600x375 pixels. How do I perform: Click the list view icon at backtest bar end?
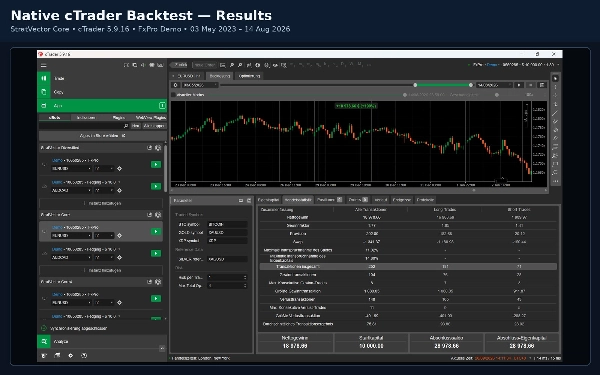point(542,85)
